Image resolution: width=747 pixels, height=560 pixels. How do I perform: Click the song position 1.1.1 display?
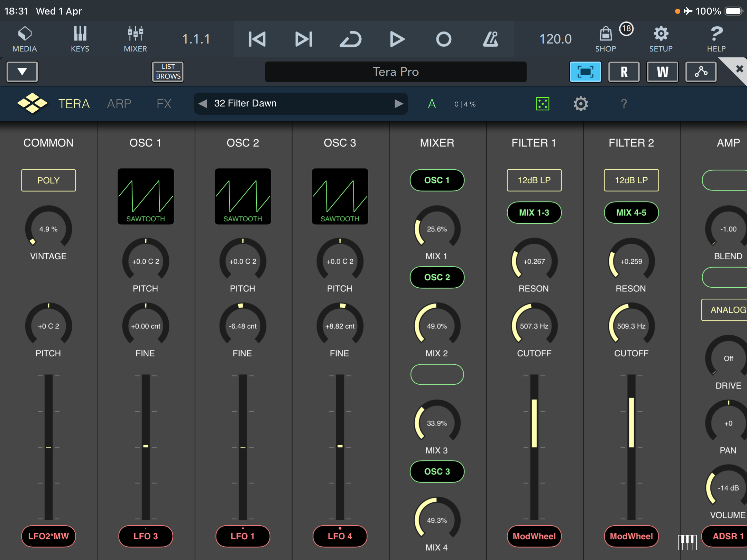(x=196, y=39)
